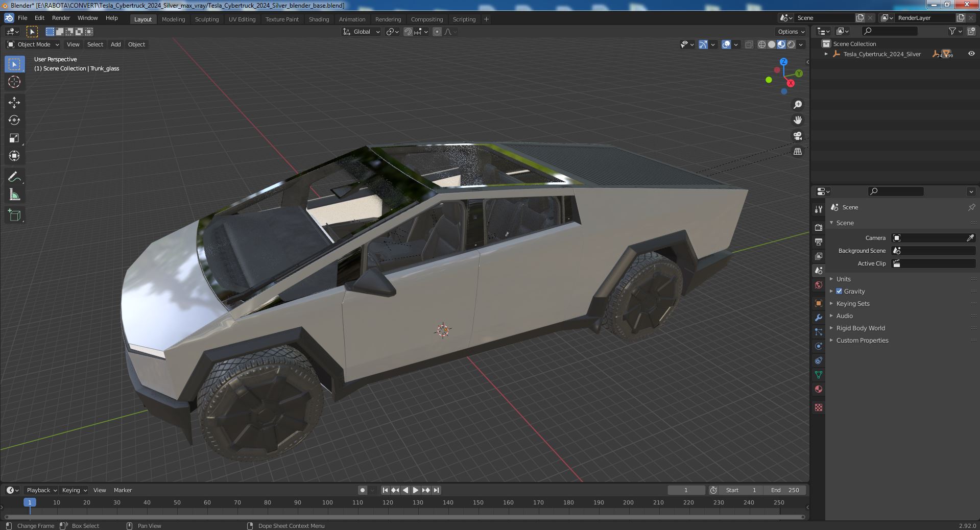
Task: Choose the Rotate tool
Action: point(14,120)
